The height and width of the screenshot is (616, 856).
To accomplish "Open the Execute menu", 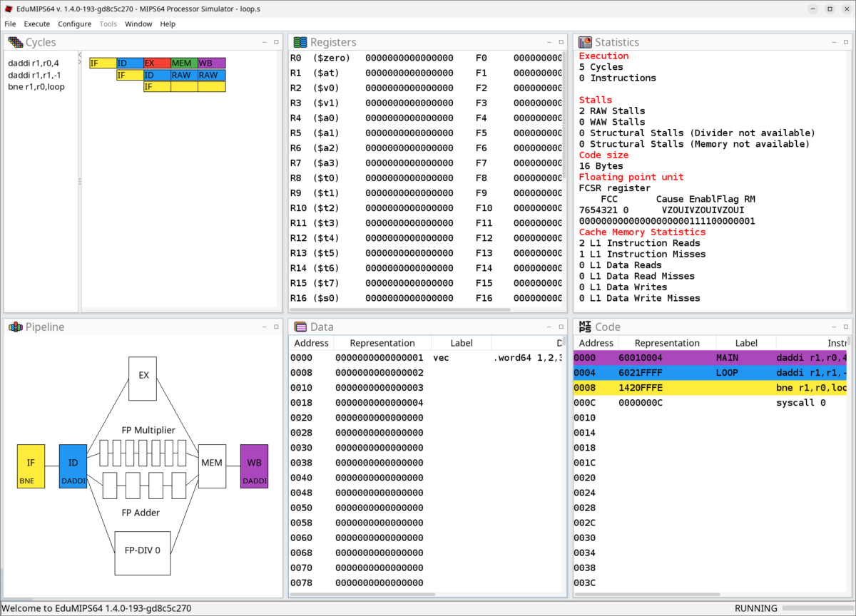I will (x=37, y=24).
